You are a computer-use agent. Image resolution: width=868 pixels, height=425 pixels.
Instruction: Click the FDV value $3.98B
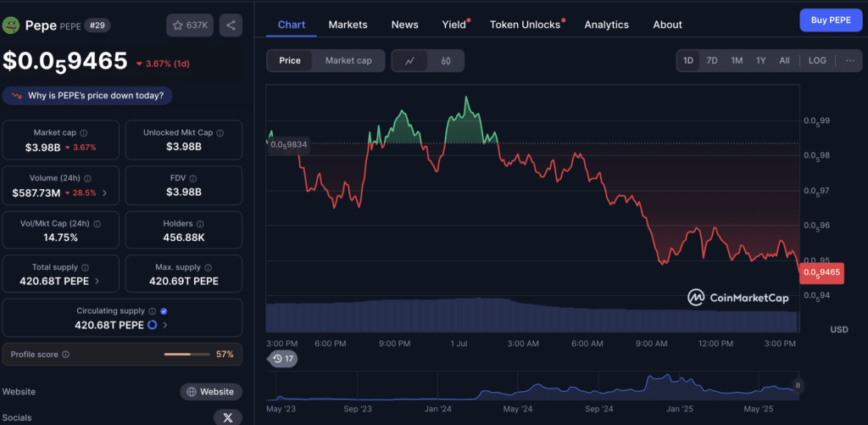[184, 193]
